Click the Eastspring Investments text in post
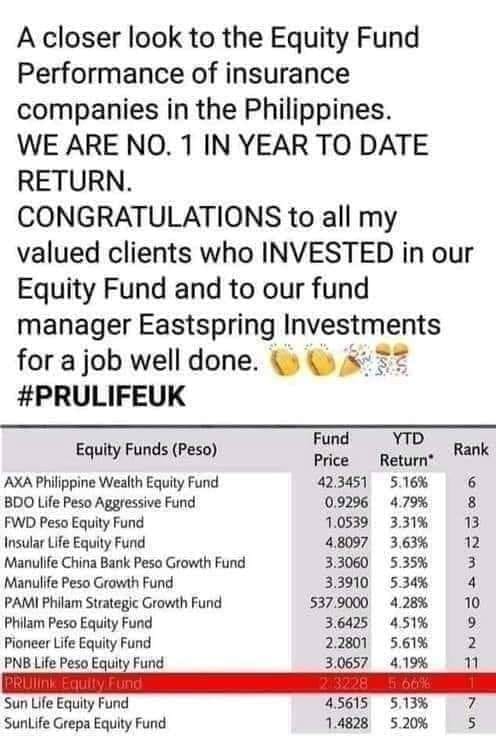The height and width of the screenshot is (750, 496). (289, 325)
